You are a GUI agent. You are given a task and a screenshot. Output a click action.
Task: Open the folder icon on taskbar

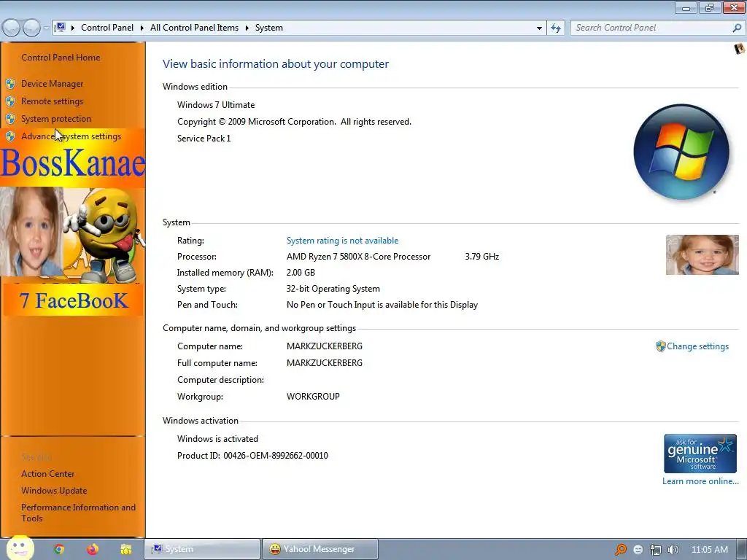(x=125, y=550)
